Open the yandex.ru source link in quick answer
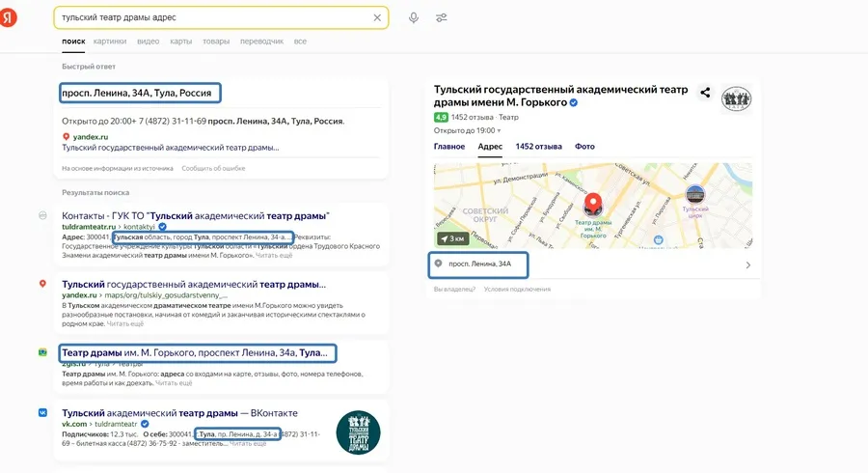The image size is (868, 473). point(91,137)
